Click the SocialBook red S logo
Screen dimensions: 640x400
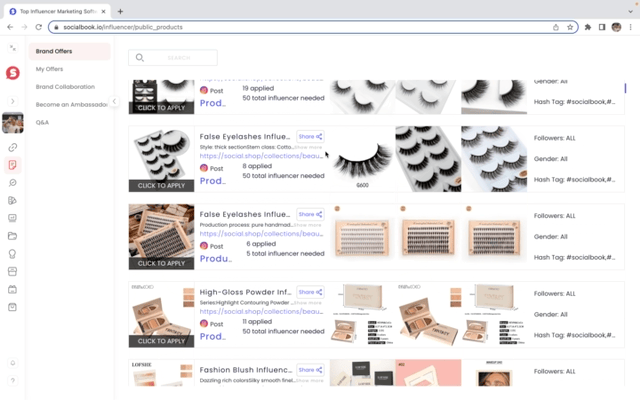[x=13, y=73]
